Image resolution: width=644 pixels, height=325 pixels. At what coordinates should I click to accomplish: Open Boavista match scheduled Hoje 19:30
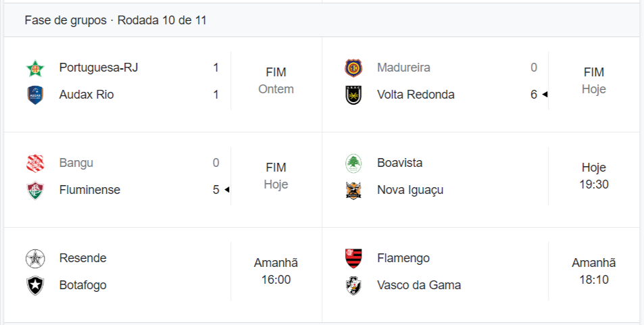tap(593, 176)
